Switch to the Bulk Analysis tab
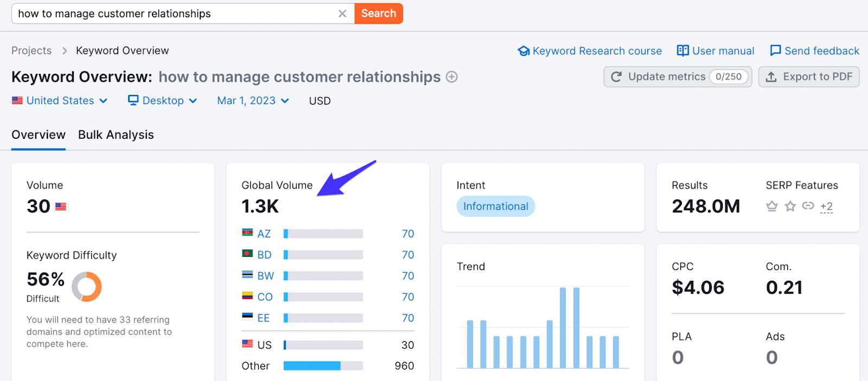The width and height of the screenshot is (868, 381). (116, 135)
